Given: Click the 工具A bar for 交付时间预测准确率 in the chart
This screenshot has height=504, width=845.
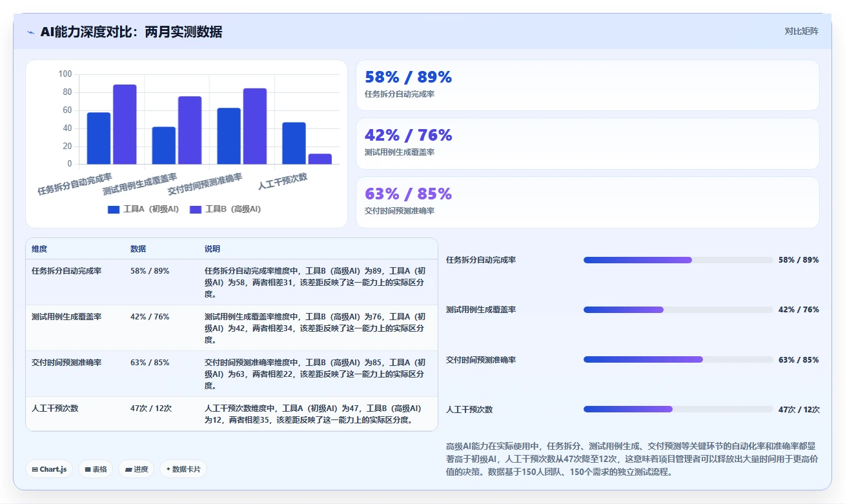Looking at the screenshot, I should 229,136.
